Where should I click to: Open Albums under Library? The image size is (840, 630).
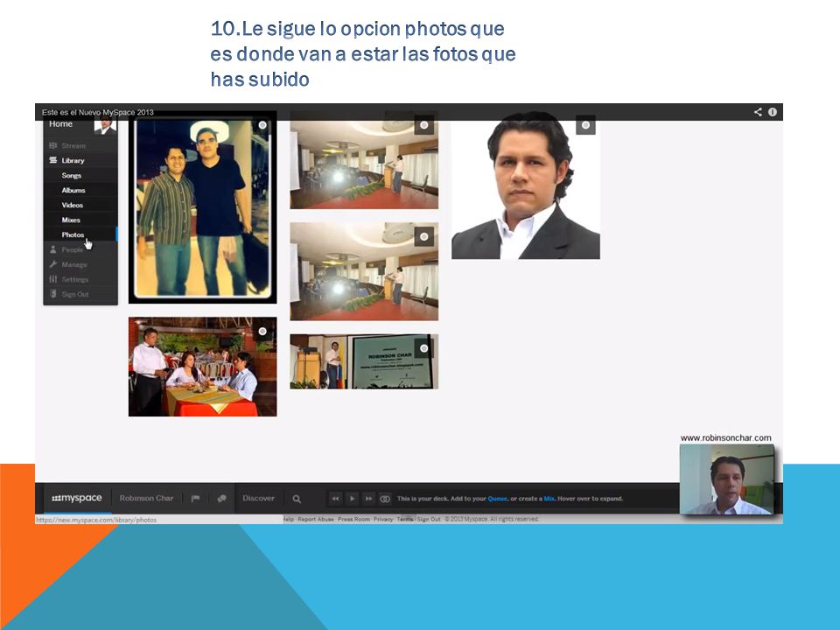click(73, 190)
